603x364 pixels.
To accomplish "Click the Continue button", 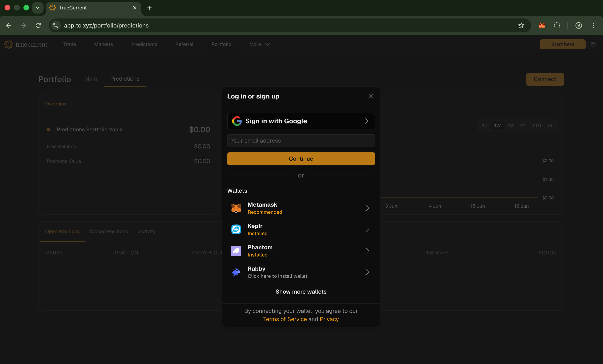I will pyautogui.click(x=301, y=159).
